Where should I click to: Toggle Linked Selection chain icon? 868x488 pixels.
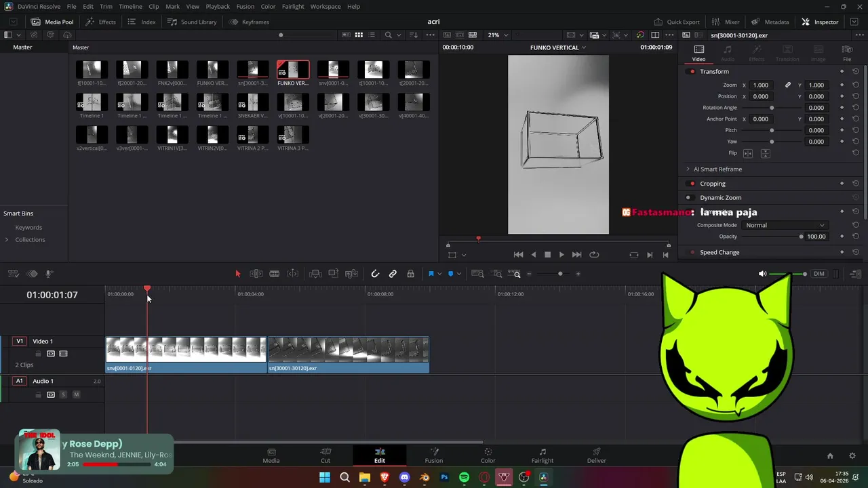(x=393, y=274)
